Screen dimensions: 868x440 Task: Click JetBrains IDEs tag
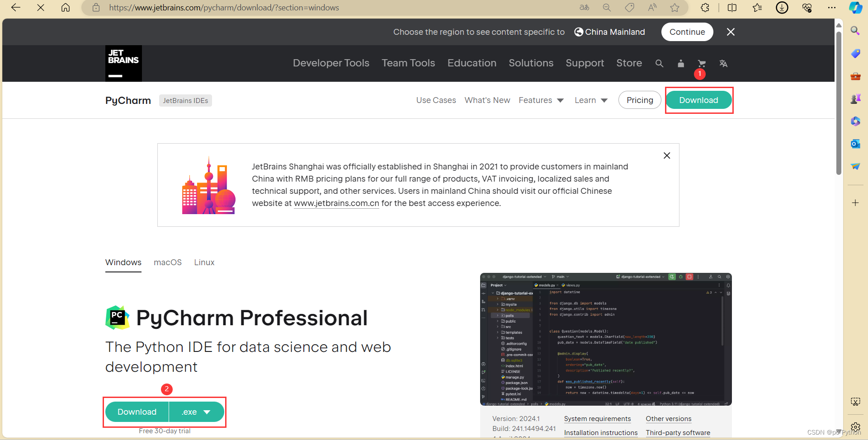(x=185, y=100)
